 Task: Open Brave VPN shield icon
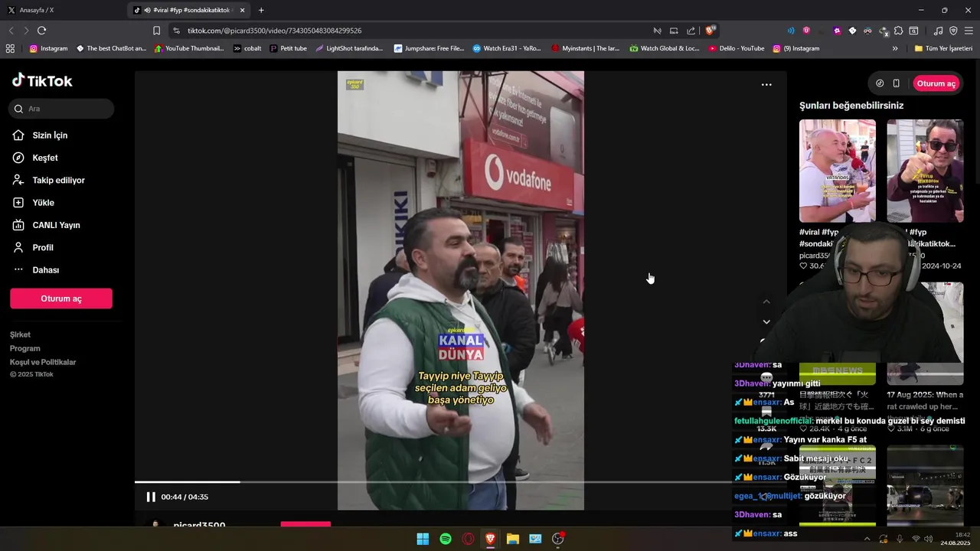(953, 31)
